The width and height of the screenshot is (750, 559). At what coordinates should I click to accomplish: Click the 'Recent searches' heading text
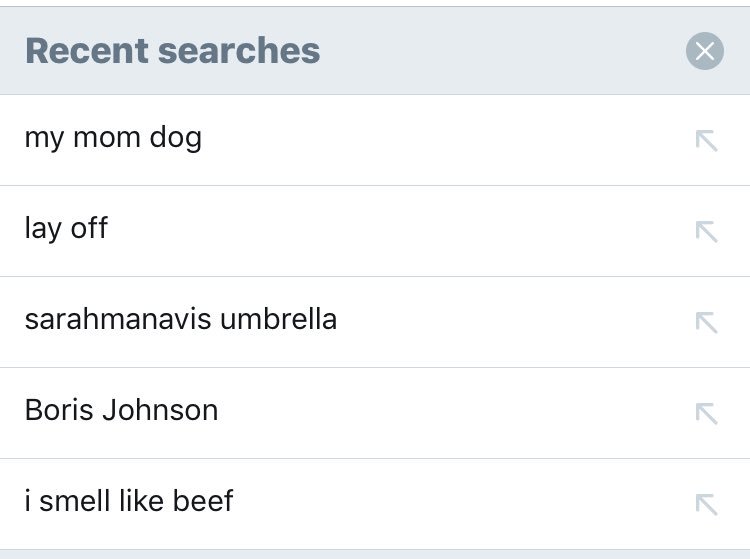pos(172,50)
